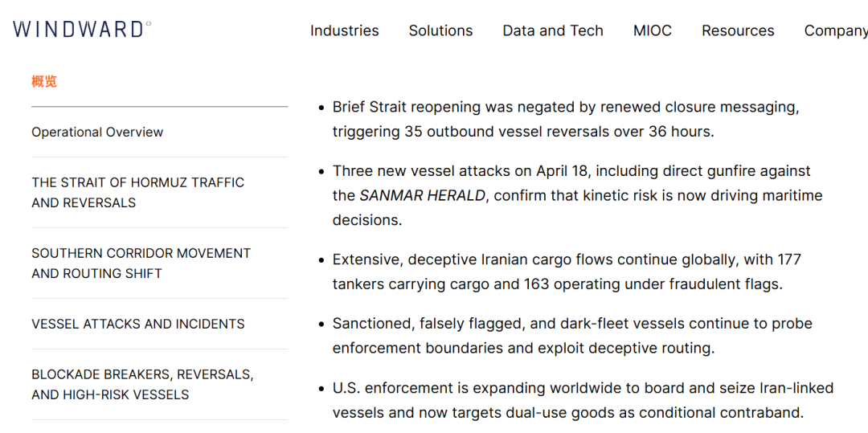Open the Resources menu
The height and width of the screenshot is (433, 868).
pyautogui.click(x=737, y=31)
